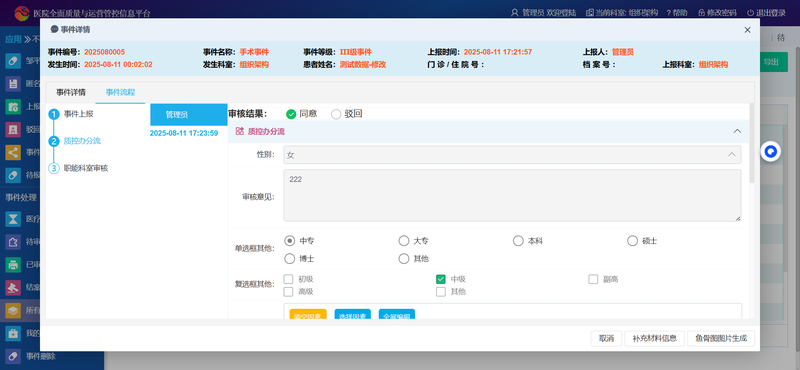Click the 上报时间 value 2025-08-11 17:21:57
The image size is (800, 370).
pyautogui.click(x=498, y=52)
